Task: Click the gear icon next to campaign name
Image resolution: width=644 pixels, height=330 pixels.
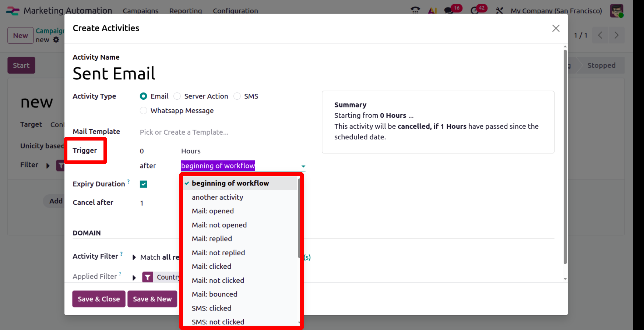Action: click(x=56, y=40)
